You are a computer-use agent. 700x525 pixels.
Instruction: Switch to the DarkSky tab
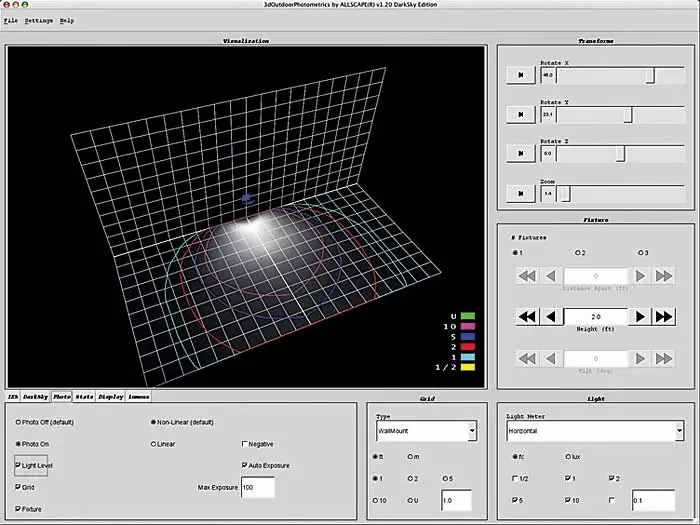pos(36,397)
